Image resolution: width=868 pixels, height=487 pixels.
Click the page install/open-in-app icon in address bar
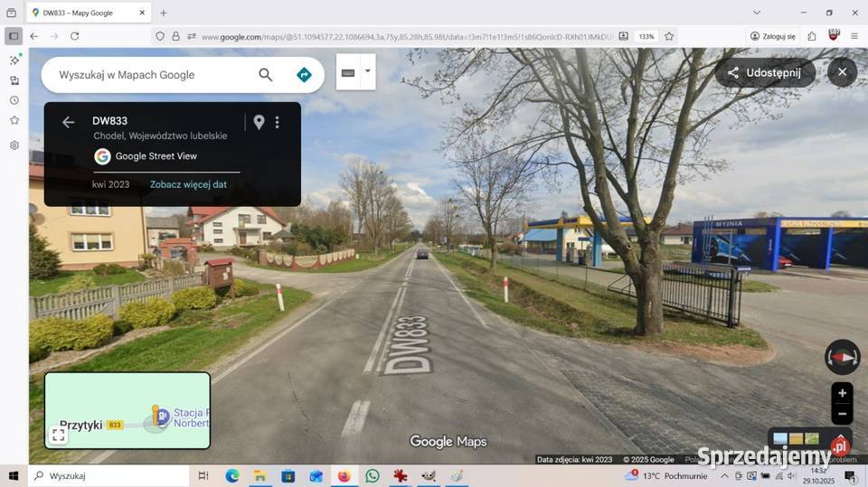(x=623, y=36)
